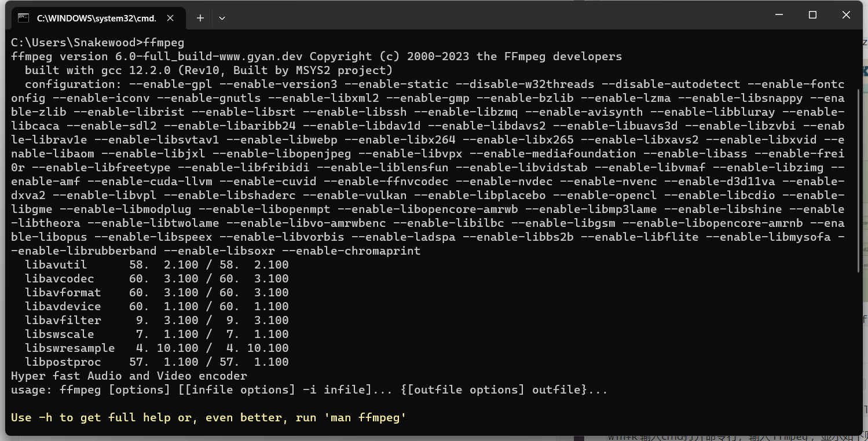The image size is (868, 441).
Task: Click the libpostproc version row
Action: tap(157, 362)
